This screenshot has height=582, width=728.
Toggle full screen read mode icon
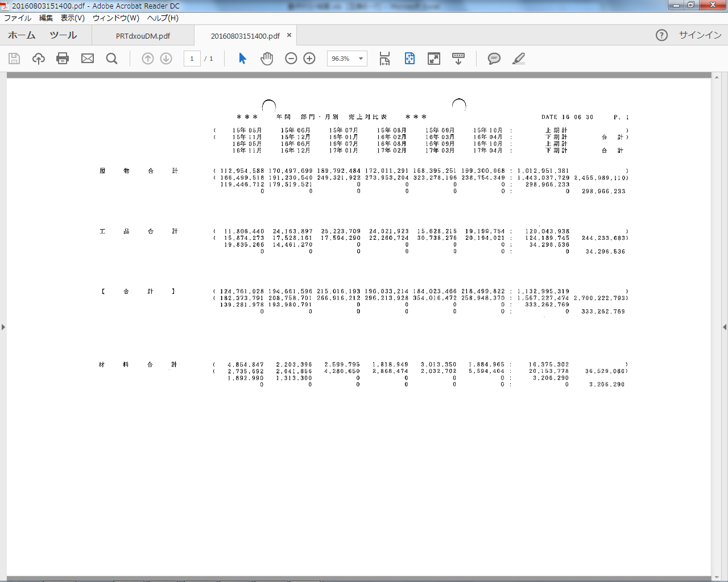tap(434, 59)
